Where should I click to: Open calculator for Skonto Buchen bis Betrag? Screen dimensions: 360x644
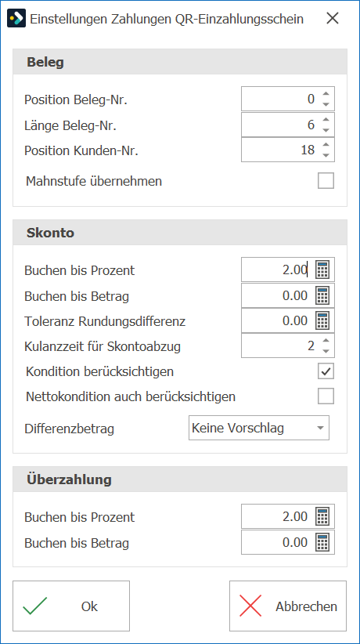[x=322, y=295]
